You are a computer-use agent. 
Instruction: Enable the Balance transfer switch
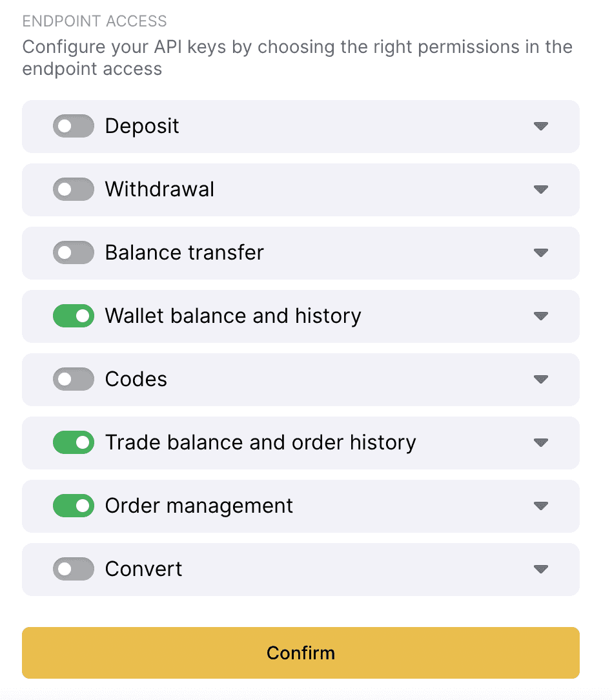(73, 252)
